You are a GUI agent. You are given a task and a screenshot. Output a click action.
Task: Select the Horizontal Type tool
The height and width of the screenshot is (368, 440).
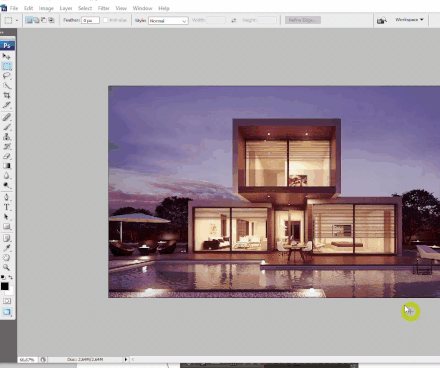pos(6,207)
